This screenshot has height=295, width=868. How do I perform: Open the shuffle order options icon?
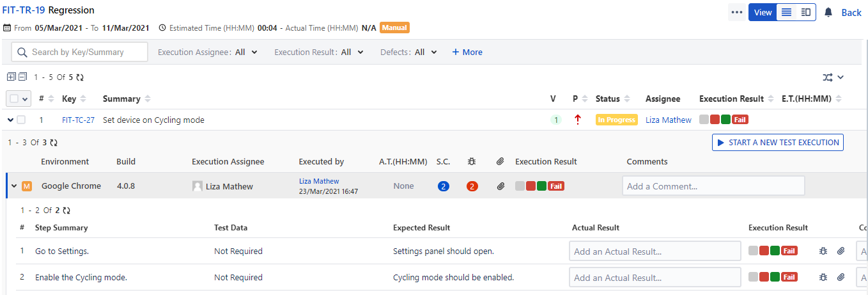click(828, 77)
